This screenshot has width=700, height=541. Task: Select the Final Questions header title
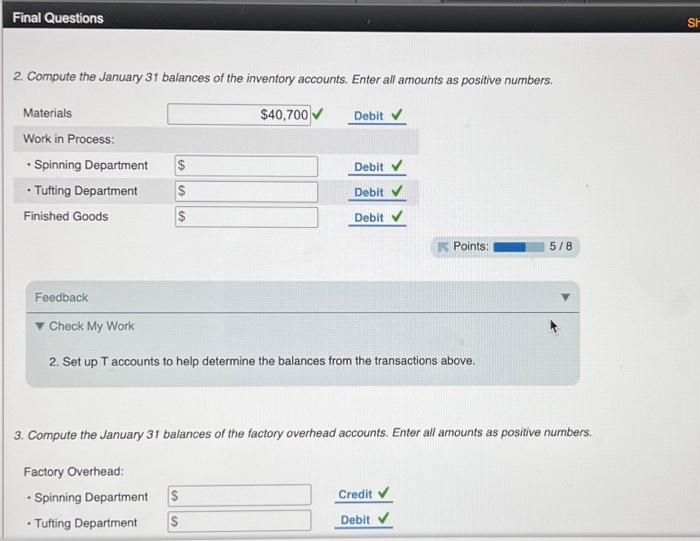tap(58, 18)
